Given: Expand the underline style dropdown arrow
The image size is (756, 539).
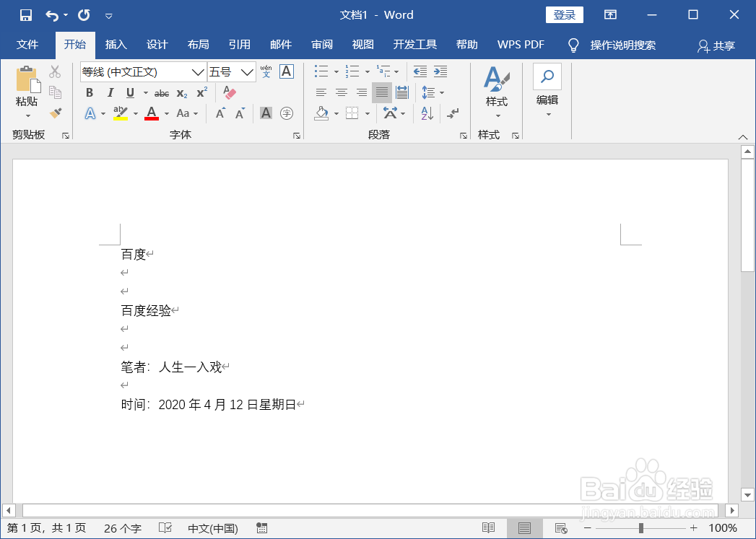Looking at the screenshot, I should 146,92.
